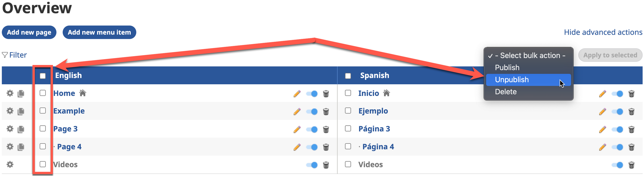The width and height of the screenshot is (644, 176).
Task: Click the pencil icon for Spanish Ejemplo
Action: pos(602,111)
